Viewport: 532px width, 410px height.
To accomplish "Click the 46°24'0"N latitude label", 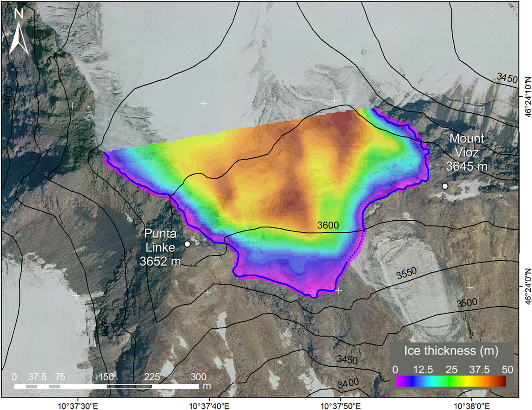I will coord(527,287).
